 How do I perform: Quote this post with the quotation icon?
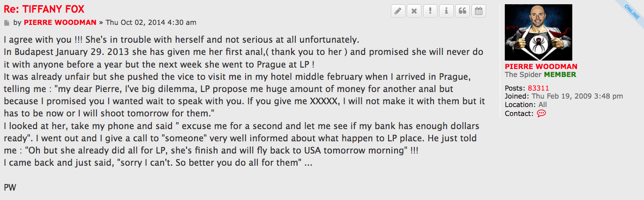462,11
